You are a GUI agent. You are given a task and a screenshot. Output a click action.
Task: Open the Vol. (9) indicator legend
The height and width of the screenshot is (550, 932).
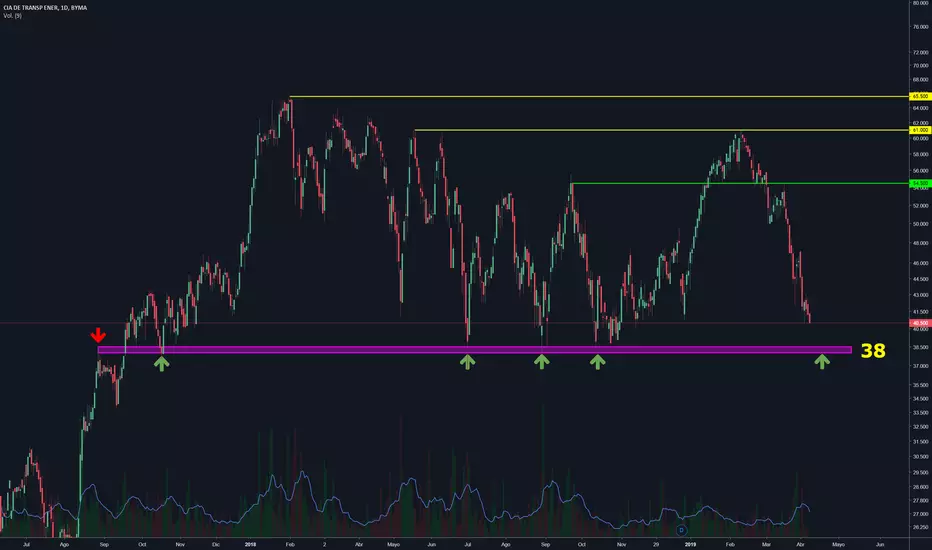pos(12,15)
